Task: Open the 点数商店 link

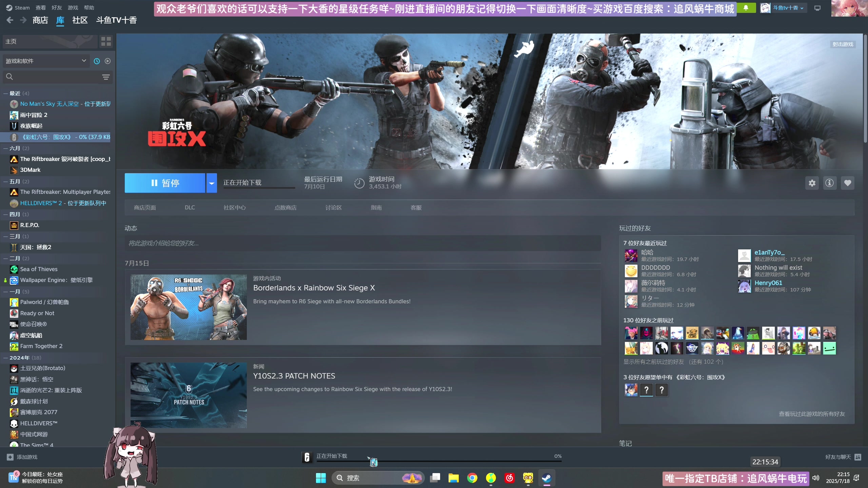Action: 285,207
